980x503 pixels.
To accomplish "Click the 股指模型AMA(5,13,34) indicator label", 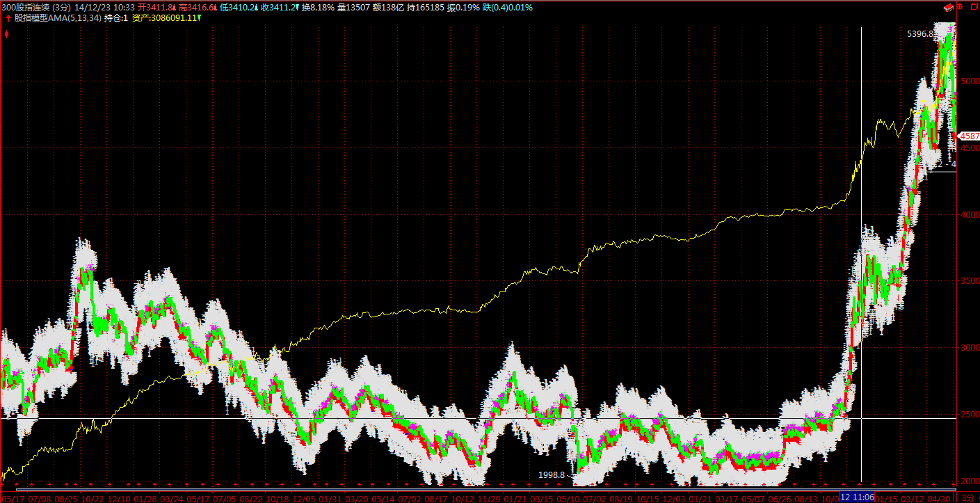I will point(57,17).
